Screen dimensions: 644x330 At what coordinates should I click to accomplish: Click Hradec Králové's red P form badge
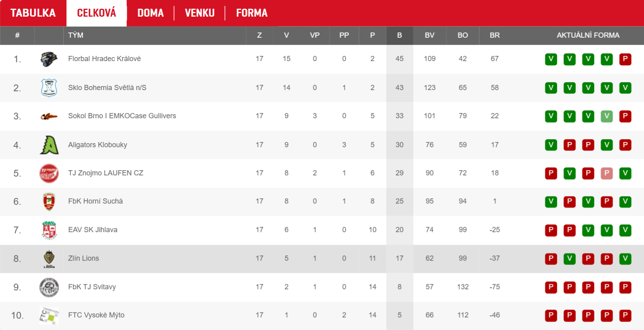pyautogui.click(x=625, y=59)
